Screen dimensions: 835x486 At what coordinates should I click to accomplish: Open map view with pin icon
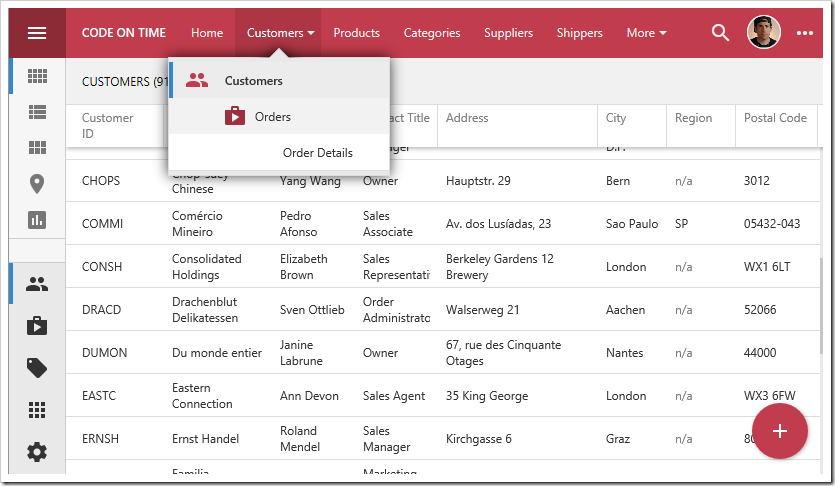click(37, 184)
